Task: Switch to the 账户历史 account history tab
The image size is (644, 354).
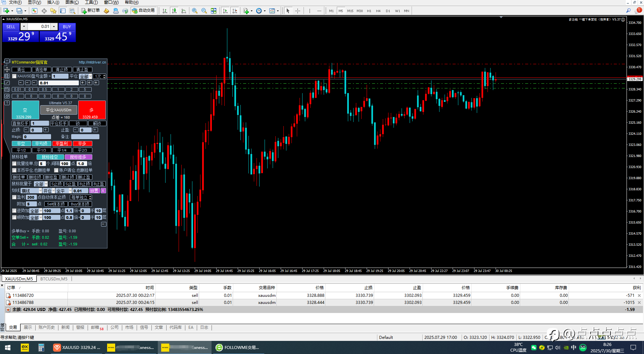Action: click(47, 327)
